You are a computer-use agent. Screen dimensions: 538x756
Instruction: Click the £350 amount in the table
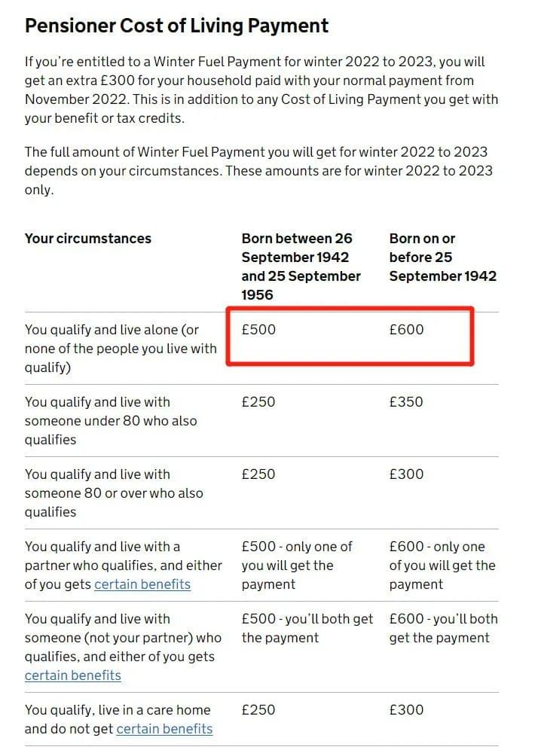point(406,402)
